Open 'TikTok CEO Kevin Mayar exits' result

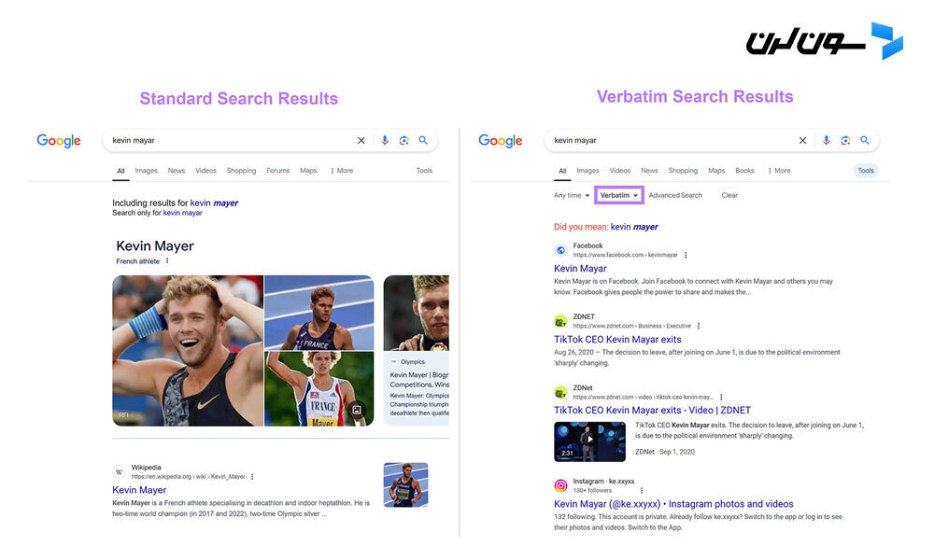coord(617,339)
